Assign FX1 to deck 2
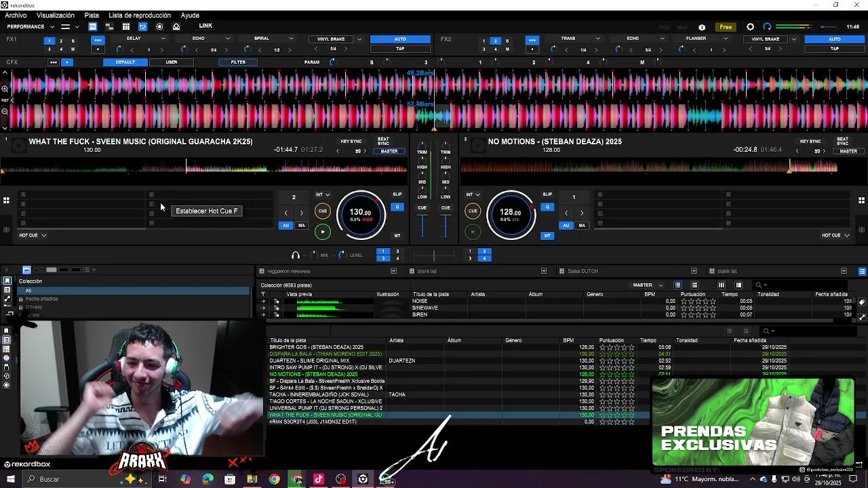 tap(61, 41)
